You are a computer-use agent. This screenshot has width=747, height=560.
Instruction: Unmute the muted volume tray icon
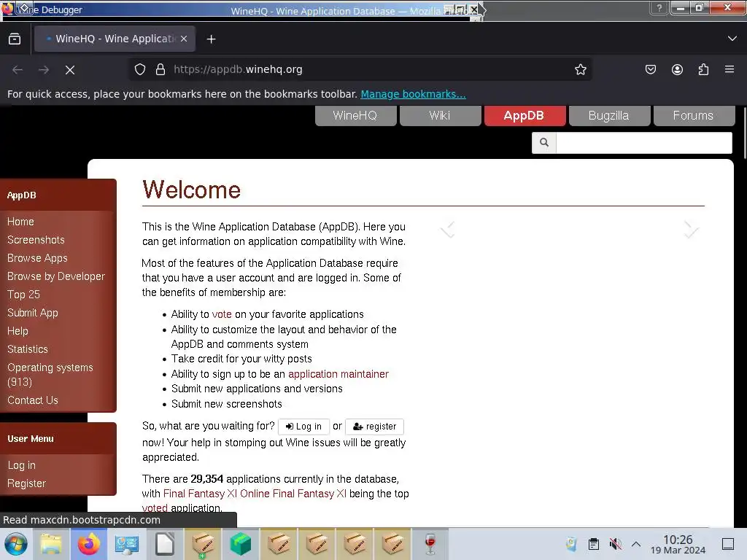coord(616,544)
